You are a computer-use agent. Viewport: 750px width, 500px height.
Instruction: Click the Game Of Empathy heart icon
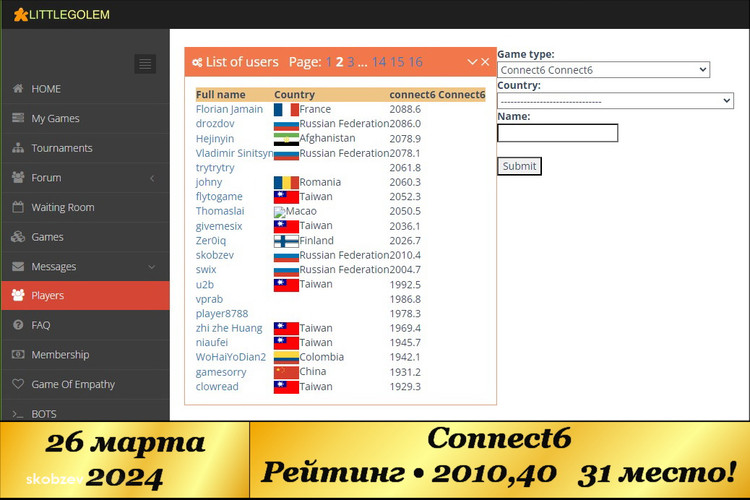[x=18, y=384]
